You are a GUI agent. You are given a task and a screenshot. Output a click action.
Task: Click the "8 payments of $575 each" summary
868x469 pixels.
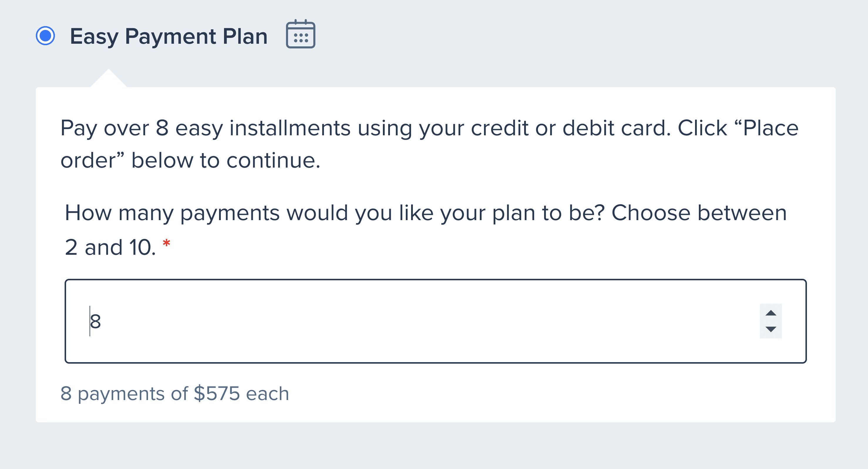tap(174, 393)
